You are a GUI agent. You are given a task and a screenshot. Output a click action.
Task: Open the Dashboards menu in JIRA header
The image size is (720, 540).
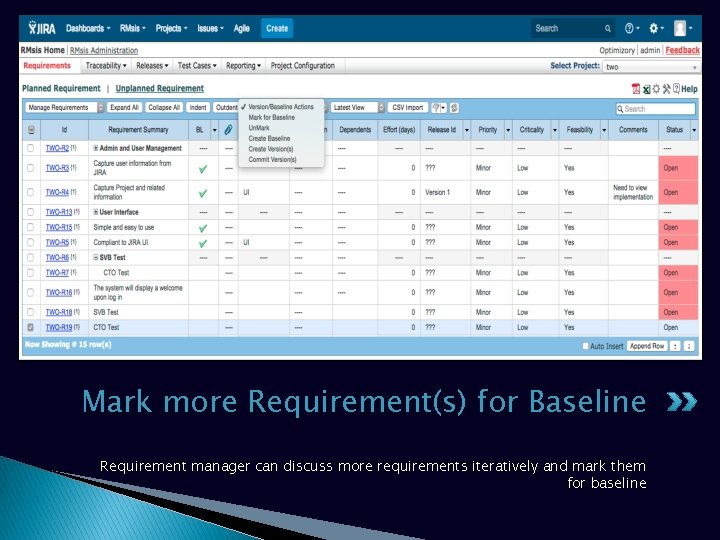point(88,28)
